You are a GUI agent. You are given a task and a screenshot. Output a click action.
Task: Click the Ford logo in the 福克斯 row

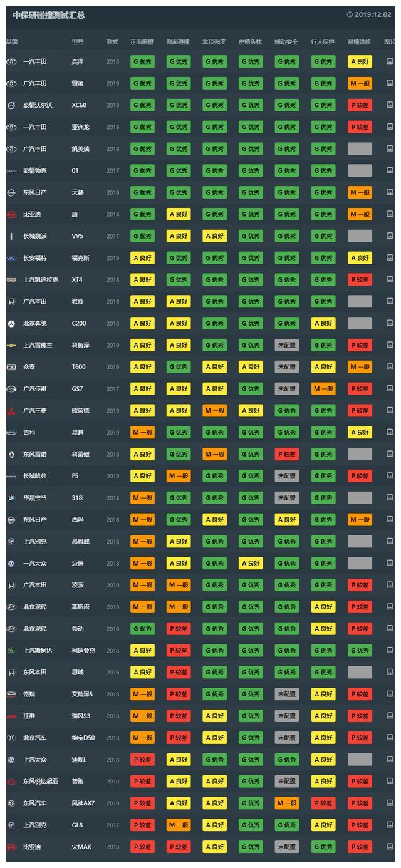(x=11, y=258)
